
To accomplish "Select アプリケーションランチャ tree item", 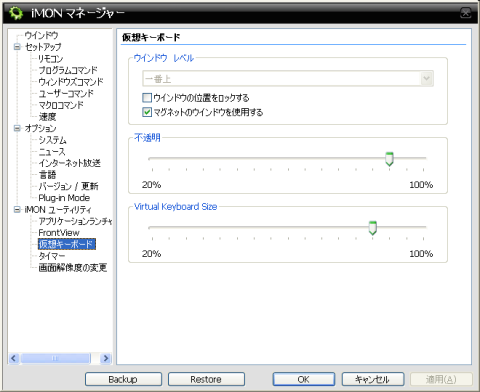I will (75, 221).
